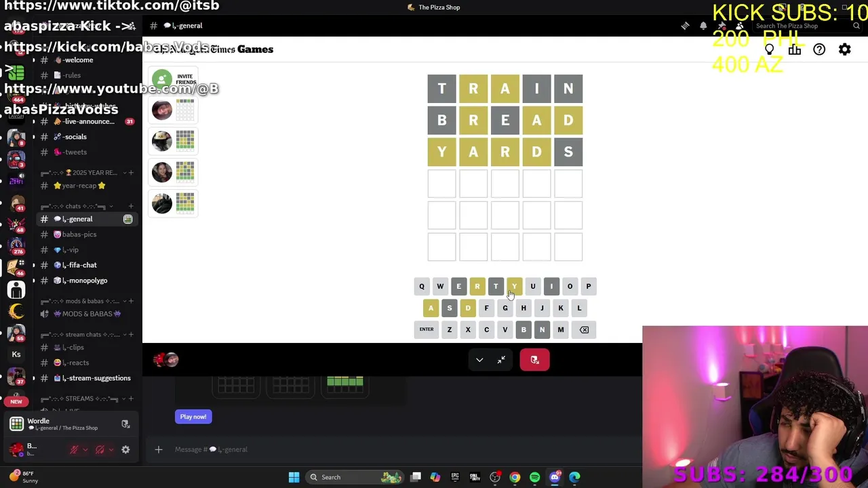Open Wordle settings gear icon
Image resolution: width=868 pixels, height=488 pixels.
pyautogui.click(x=844, y=49)
